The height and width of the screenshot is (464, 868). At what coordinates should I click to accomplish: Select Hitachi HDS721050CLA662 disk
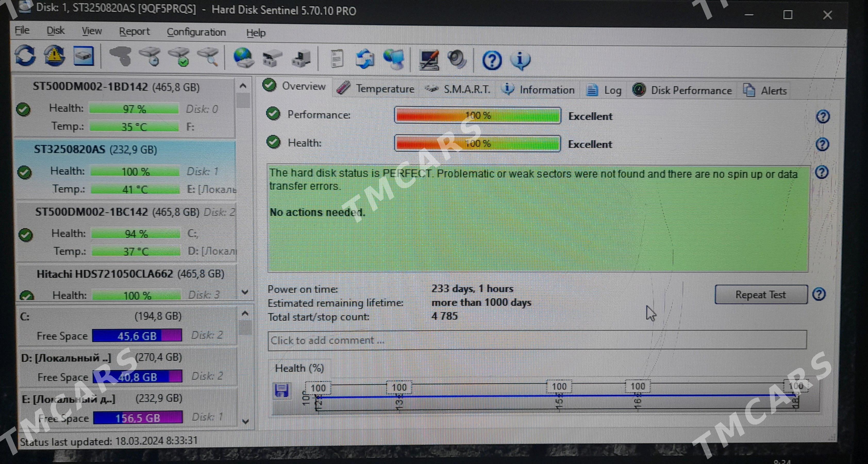tap(127, 282)
